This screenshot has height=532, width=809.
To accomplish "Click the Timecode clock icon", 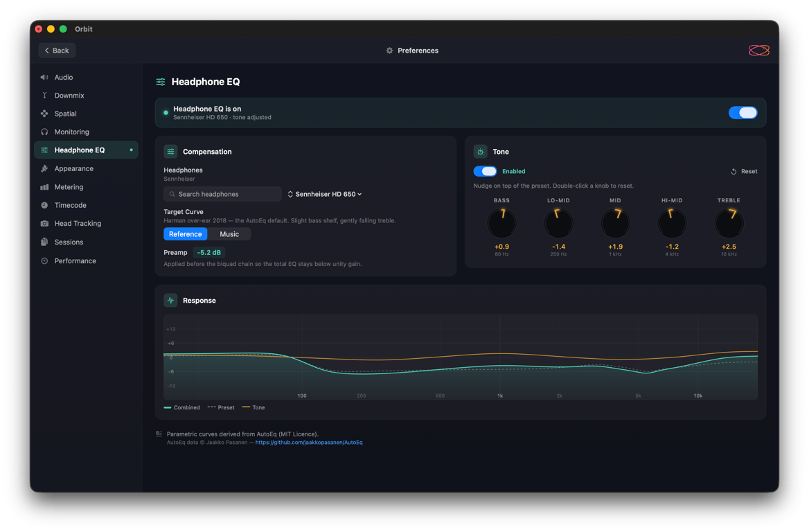I will coord(44,205).
